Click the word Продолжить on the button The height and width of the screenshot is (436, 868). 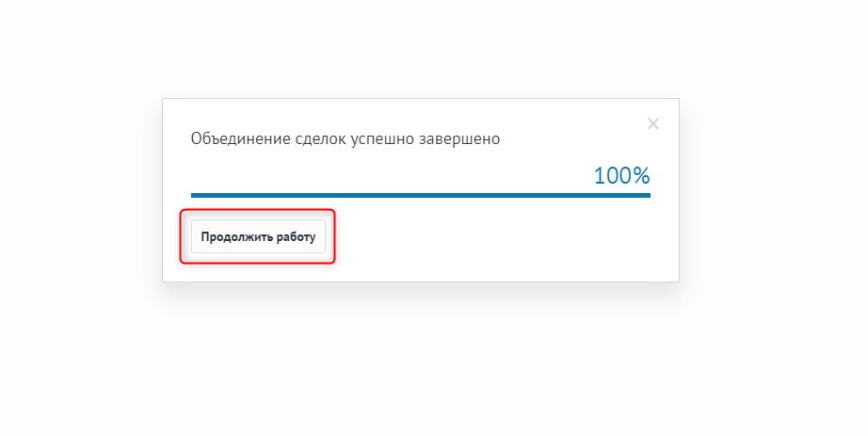pos(237,237)
